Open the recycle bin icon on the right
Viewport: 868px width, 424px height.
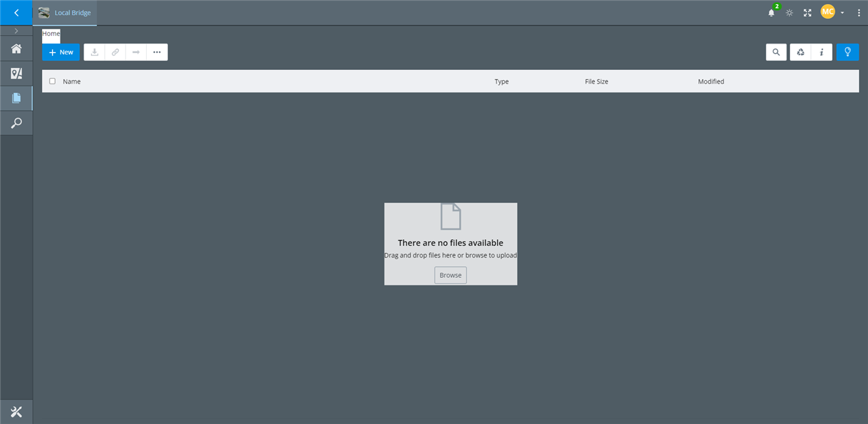coord(800,52)
